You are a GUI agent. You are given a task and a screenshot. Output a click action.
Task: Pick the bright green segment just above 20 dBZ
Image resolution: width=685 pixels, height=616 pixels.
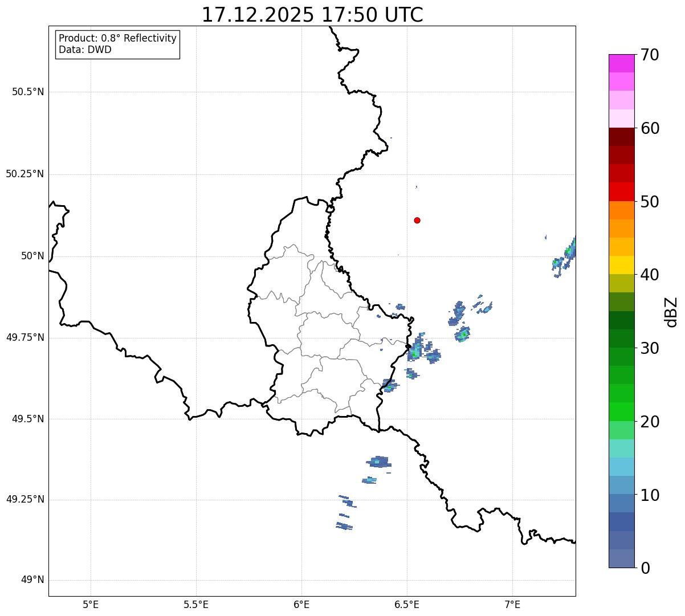622,412
